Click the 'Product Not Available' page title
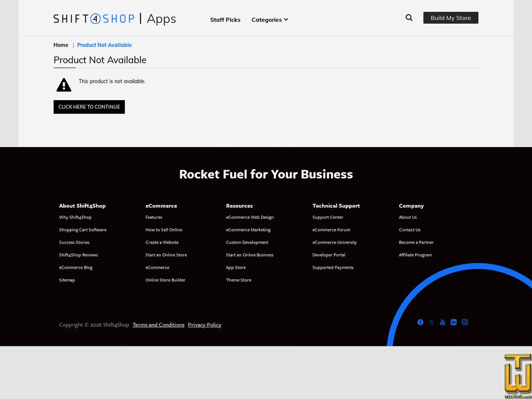The image size is (532, 399). [100, 60]
